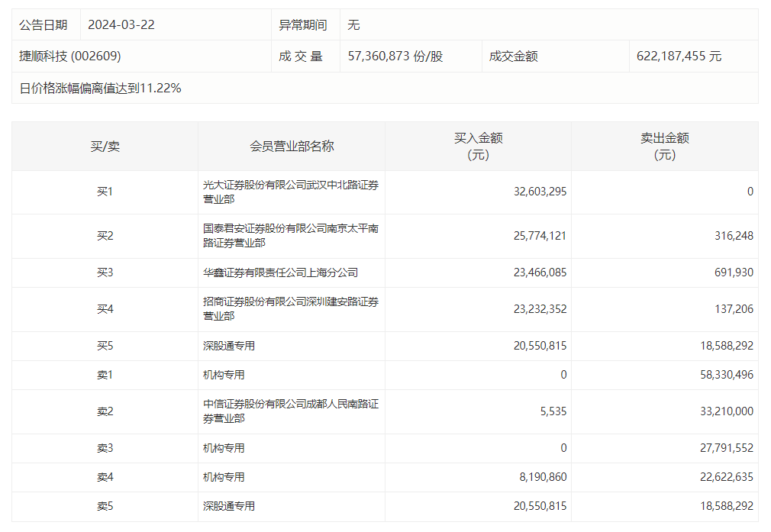Click the 买入金额 (元) column header
The height and width of the screenshot is (532, 771).
click(x=478, y=146)
